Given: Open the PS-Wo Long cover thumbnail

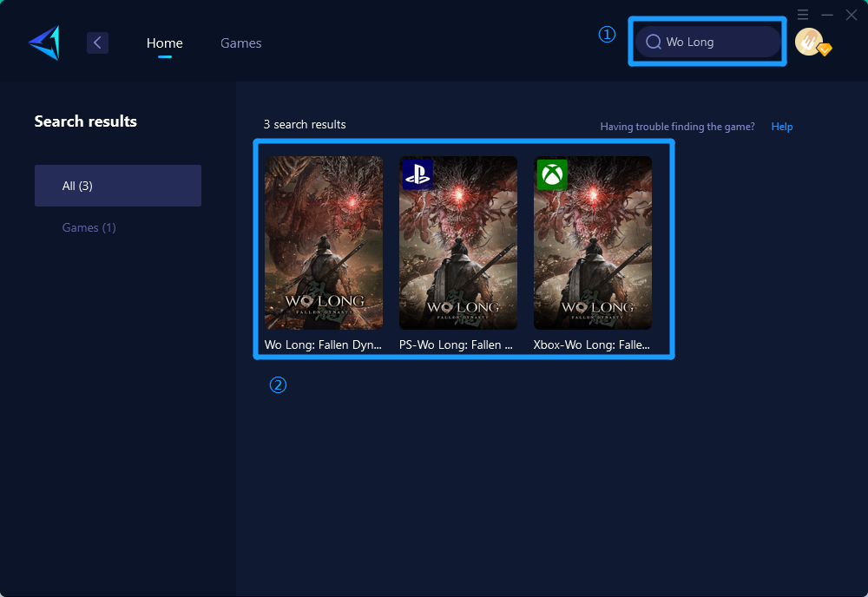Looking at the screenshot, I should click(x=458, y=243).
